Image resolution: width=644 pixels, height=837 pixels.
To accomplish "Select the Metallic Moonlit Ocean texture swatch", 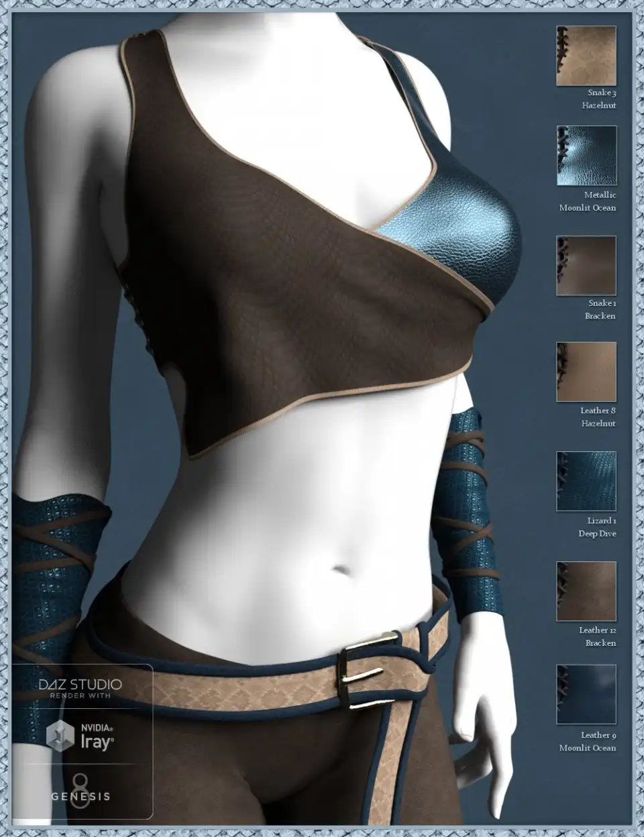I will pyautogui.click(x=586, y=156).
